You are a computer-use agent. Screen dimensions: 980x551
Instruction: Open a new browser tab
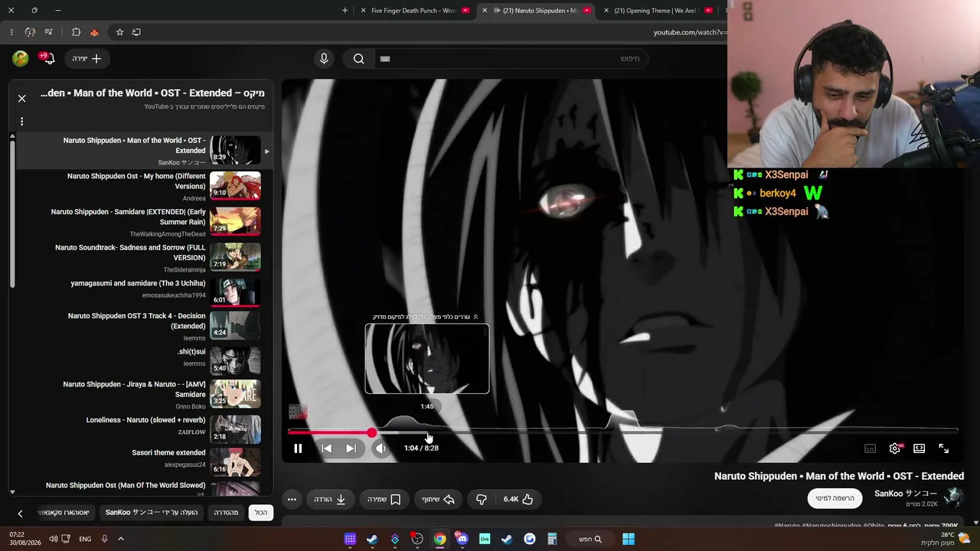tap(345, 11)
